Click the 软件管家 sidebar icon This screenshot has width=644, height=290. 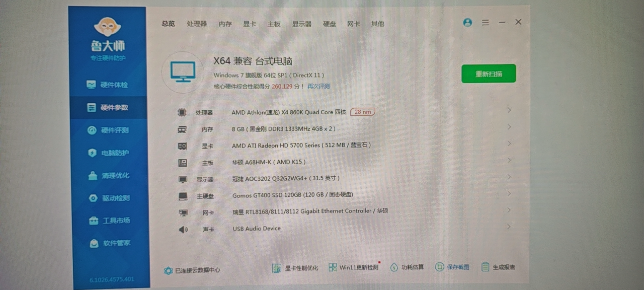(94, 243)
